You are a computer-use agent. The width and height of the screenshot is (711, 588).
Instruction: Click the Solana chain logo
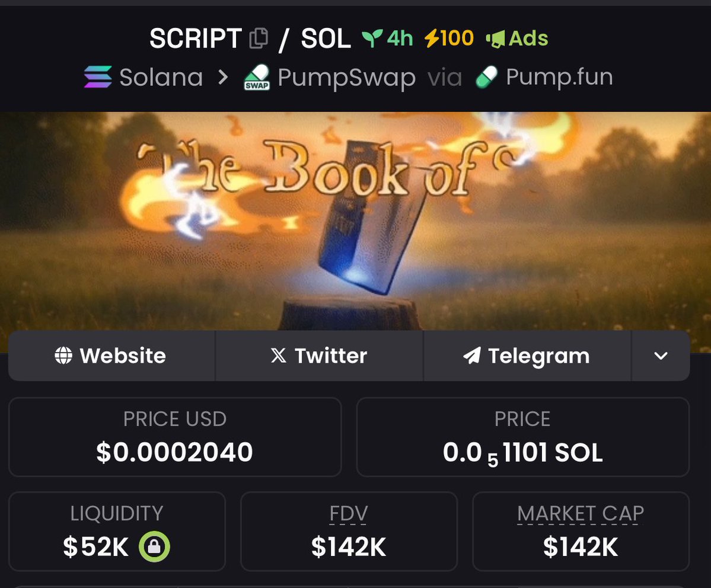point(98,76)
